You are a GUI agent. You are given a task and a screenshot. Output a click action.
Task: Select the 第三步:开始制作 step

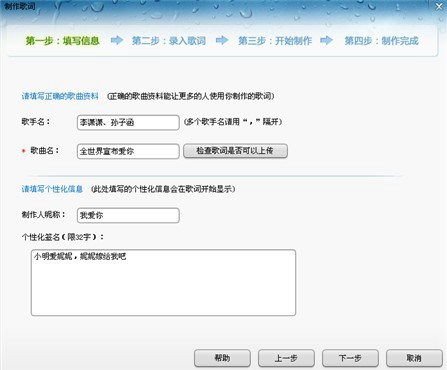(275, 41)
